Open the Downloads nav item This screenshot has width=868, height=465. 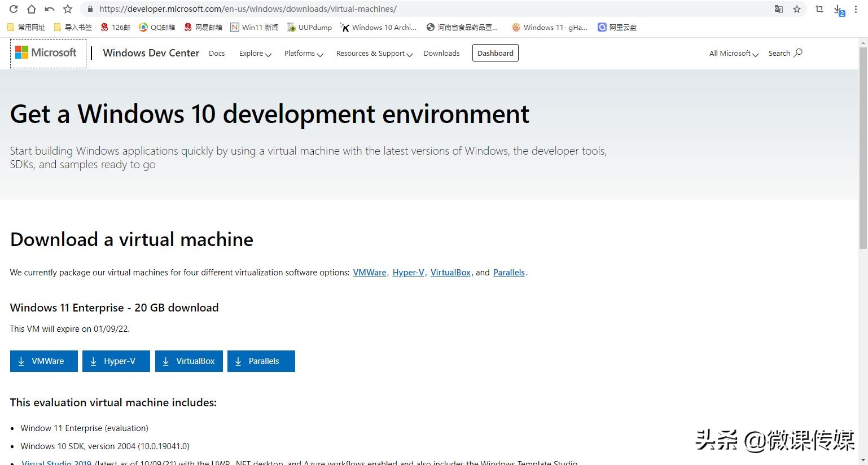[x=441, y=54]
